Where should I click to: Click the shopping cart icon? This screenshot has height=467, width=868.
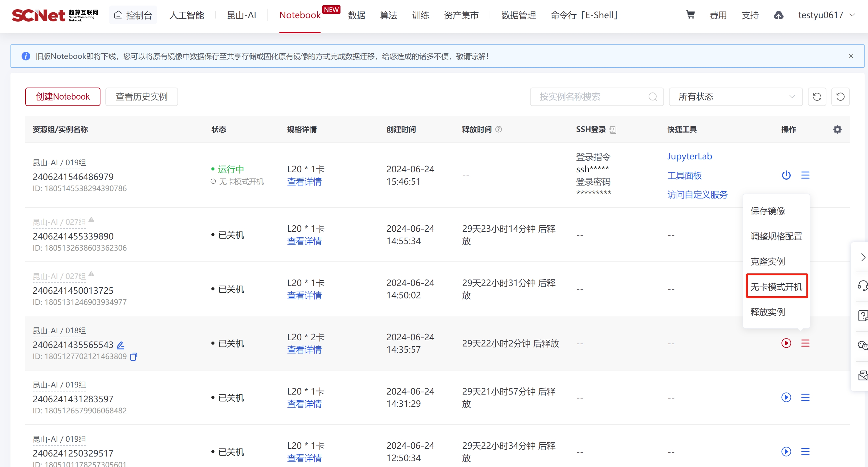pyautogui.click(x=690, y=15)
